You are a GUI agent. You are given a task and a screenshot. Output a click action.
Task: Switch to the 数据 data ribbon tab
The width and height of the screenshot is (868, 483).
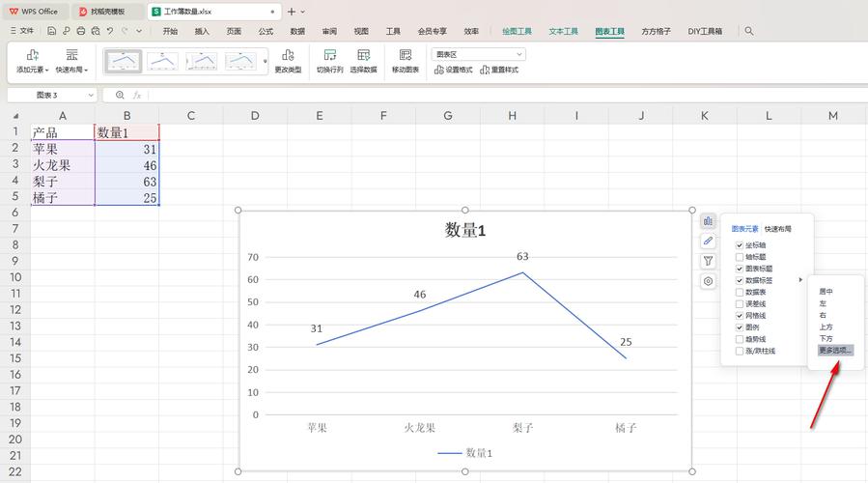click(297, 31)
